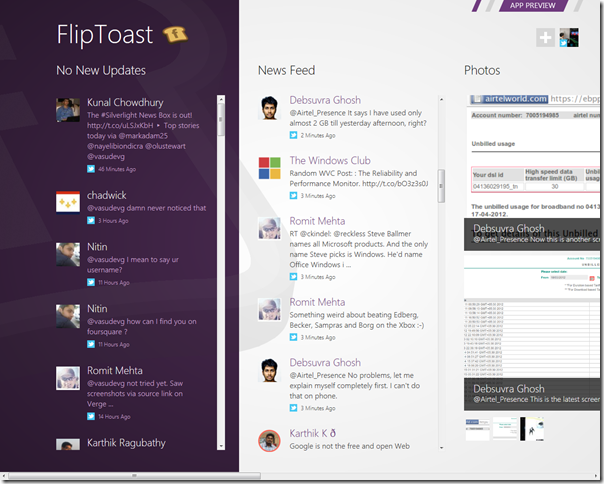Open Karthik Ragubathy name in updates

pyautogui.click(x=126, y=443)
